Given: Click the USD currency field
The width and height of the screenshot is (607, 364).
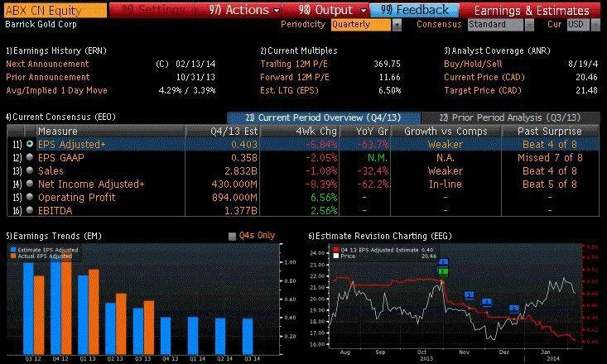Looking at the screenshot, I should pos(579,25).
